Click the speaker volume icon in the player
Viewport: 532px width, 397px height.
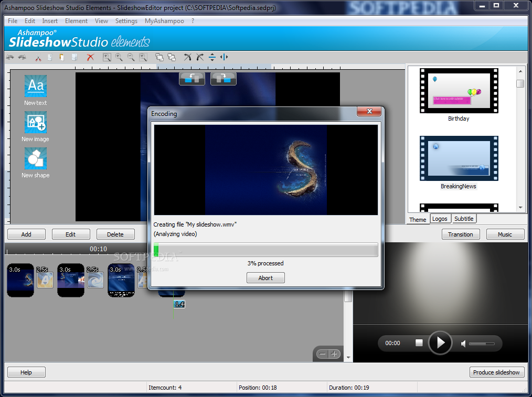coord(463,344)
